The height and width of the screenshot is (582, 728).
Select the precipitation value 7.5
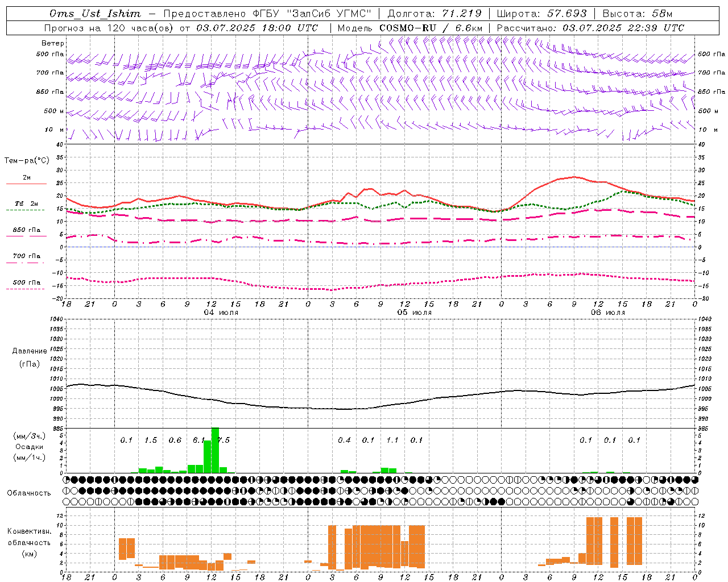click(224, 440)
